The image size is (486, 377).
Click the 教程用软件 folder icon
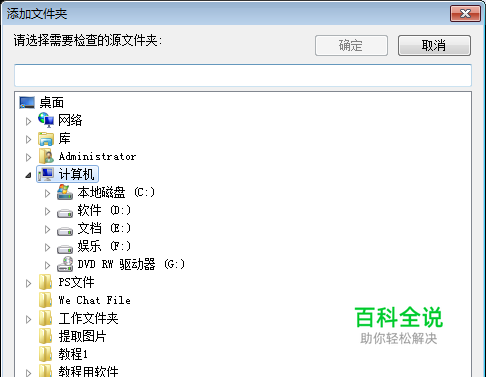(x=45, y=371)
